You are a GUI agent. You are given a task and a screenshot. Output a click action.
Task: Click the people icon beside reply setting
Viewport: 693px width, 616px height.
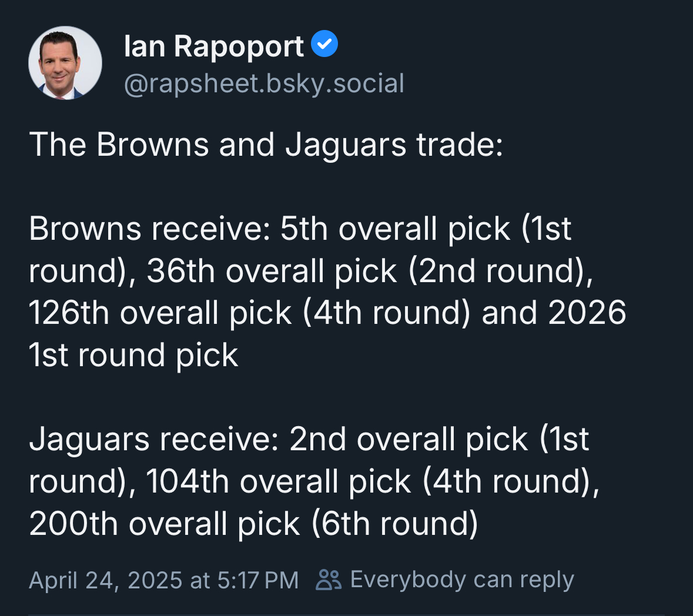coord(329,580)
